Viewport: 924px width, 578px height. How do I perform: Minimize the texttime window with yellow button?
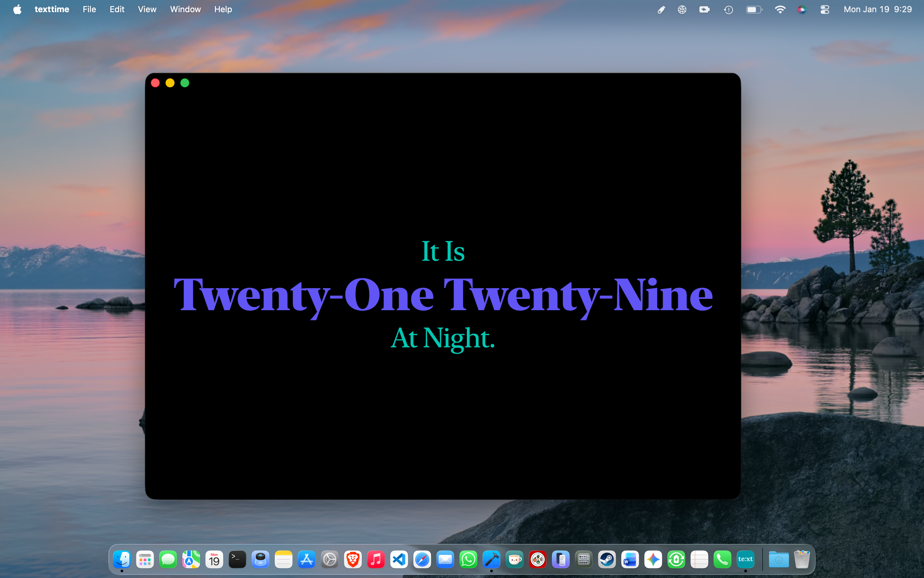170,83
